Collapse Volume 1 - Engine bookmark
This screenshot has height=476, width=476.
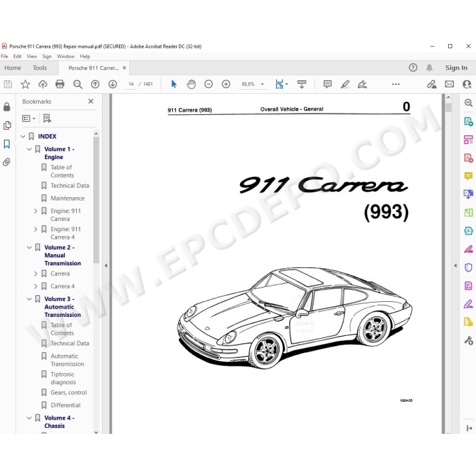pos(29,150)
